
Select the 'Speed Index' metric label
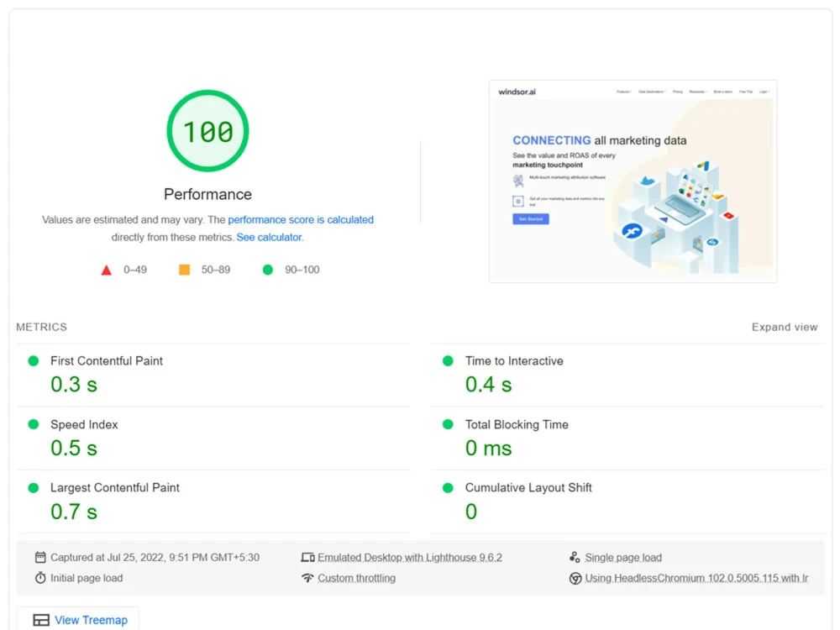(x=84, y=425)
